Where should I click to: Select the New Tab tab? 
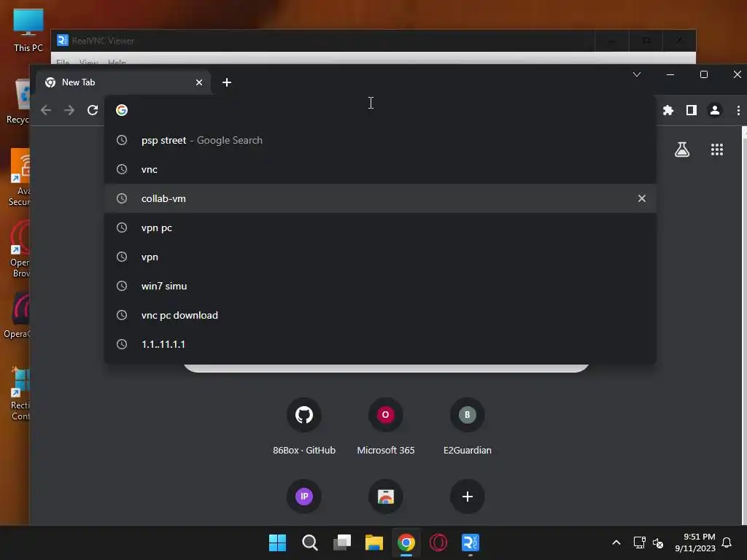pos(124,82)
